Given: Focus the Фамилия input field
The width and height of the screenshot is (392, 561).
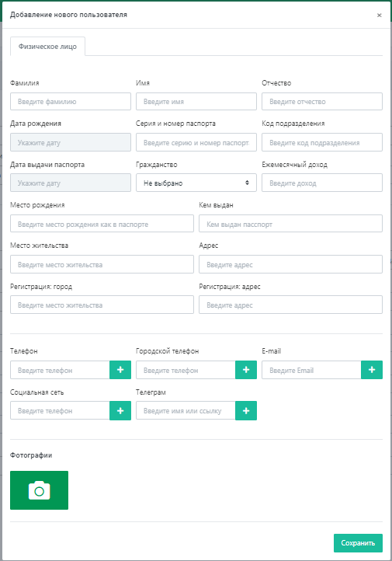Looking at the screenshot, I should 71,102.
